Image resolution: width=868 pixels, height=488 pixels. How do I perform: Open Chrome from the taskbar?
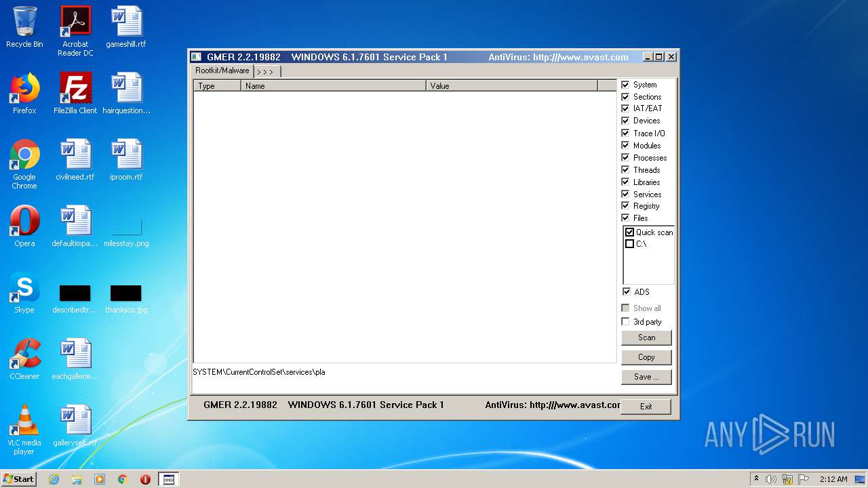(x=123, y=479)
